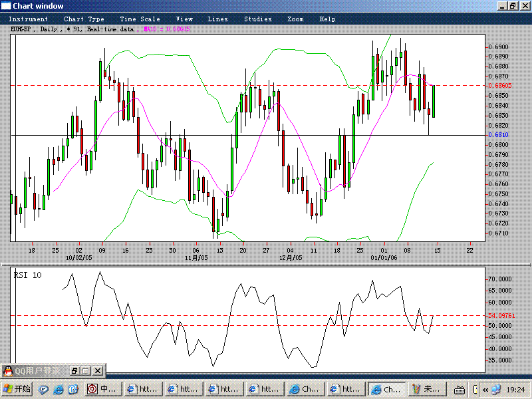
Task: Open the Studies menu
Action: (257, 19)
